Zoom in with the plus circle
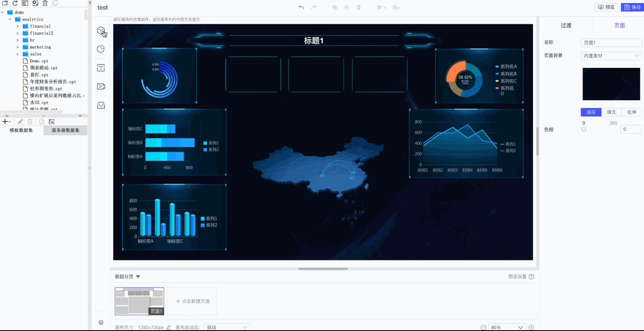644x331 pixels. (x=532, y=327)
